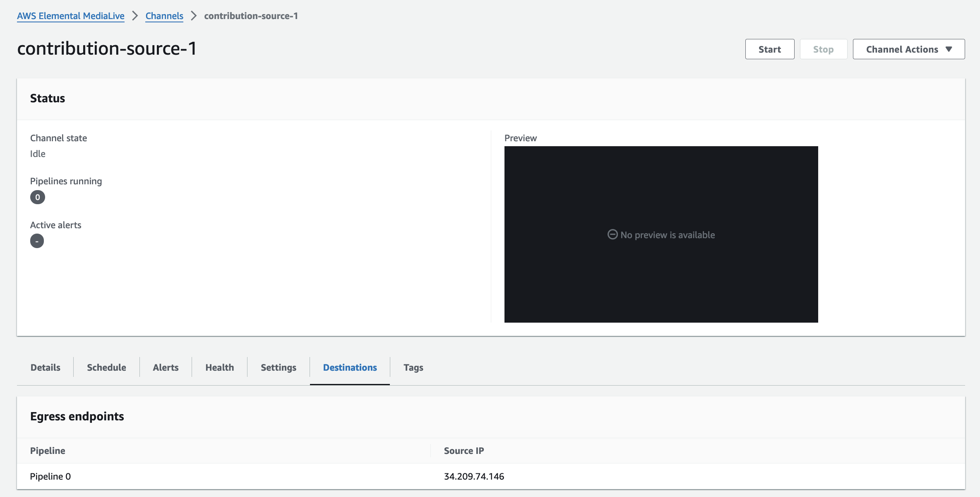View the Health tab
The image size is (980, 497).
[219, 367]
